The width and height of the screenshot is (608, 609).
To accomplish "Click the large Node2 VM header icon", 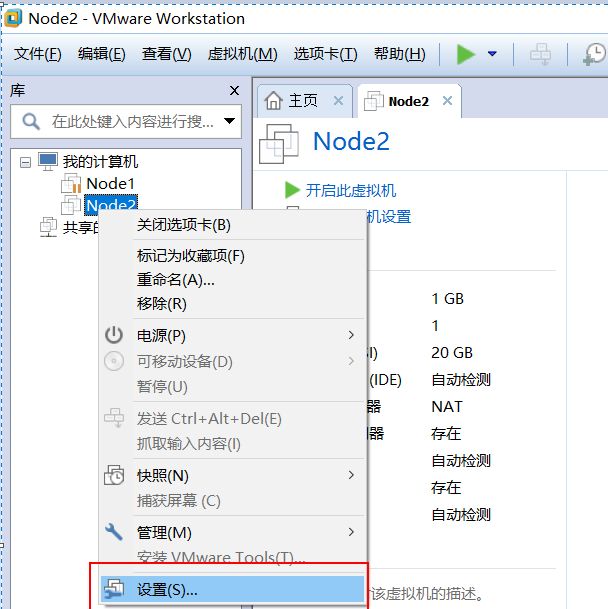I will tap(279, 144).
